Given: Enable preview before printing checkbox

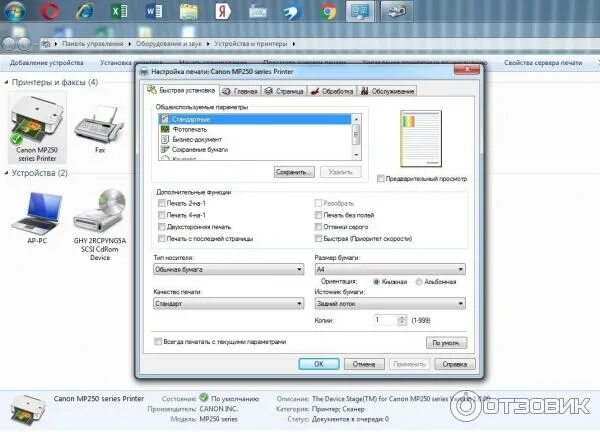Looking at the screenshot, I should click(x=380, y=178).
